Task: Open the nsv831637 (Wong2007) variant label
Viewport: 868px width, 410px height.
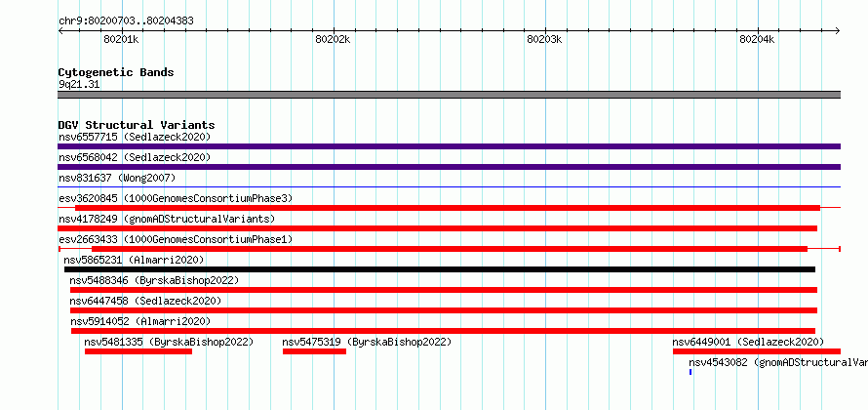Action: click(x=117, y=178)
